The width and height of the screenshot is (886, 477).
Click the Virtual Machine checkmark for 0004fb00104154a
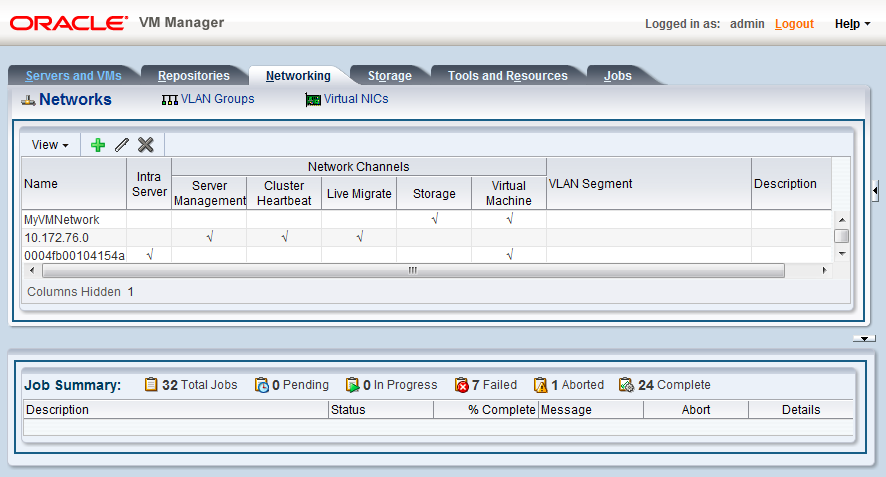tap(510, 255)
